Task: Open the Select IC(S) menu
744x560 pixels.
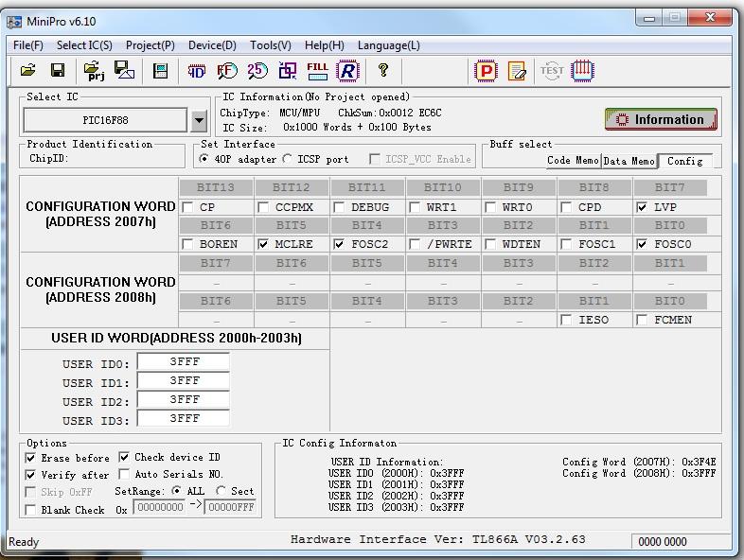Action: pos(84,45)
